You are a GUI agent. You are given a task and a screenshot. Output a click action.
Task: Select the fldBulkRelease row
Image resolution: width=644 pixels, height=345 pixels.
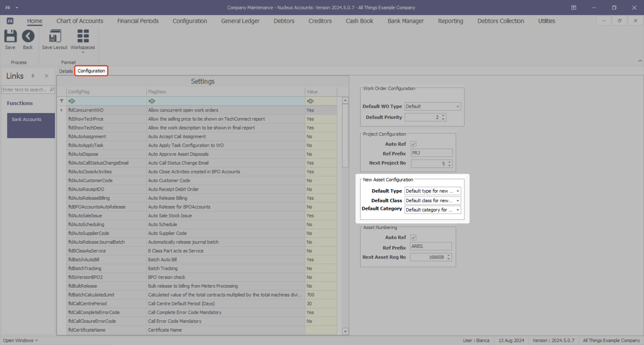[202, 286]
